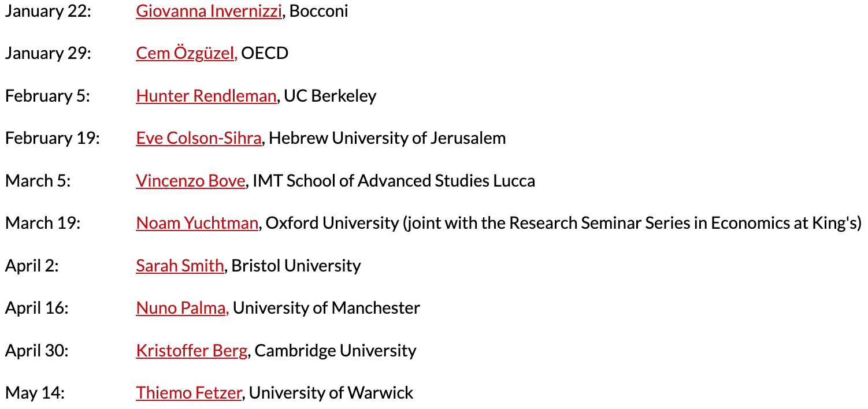The width and height of the screenshot is (868, 409).
Task: Click the Vincenzo Bove hyperlink
Action: point(191,181)
